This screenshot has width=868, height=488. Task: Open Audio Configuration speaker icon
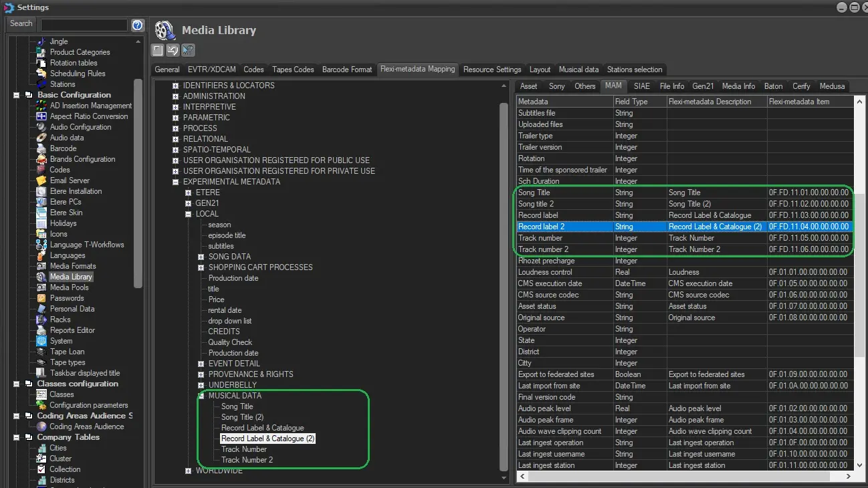tap(42, 127)
